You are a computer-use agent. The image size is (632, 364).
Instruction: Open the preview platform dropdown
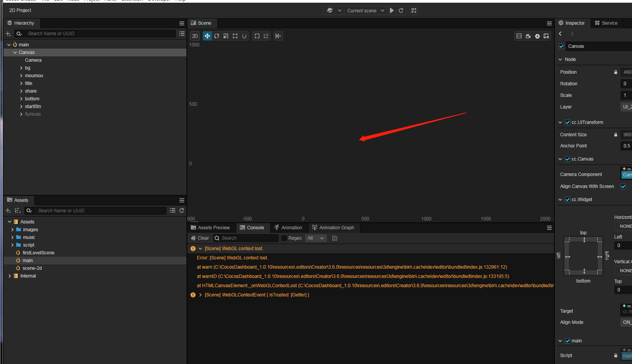pyautogui.click(x=334, y=10)
